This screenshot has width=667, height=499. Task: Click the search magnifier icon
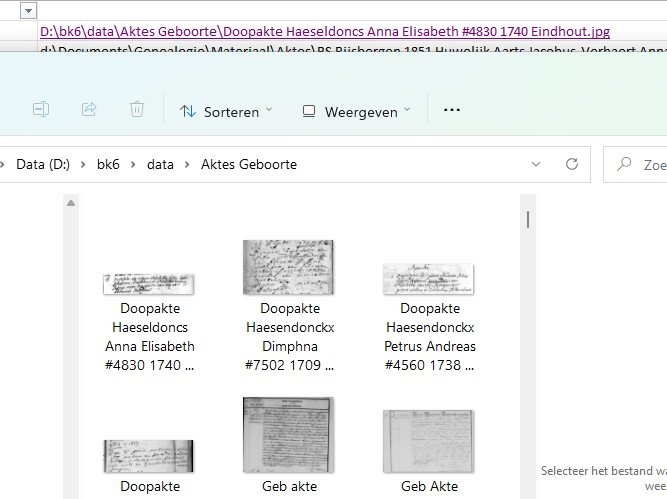tap(625, 164)
